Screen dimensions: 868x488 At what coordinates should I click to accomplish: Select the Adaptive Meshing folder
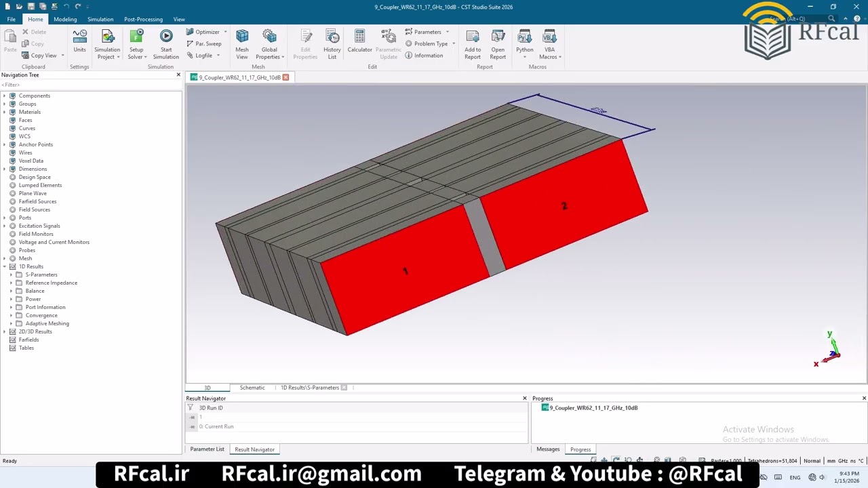coord(47,323)
